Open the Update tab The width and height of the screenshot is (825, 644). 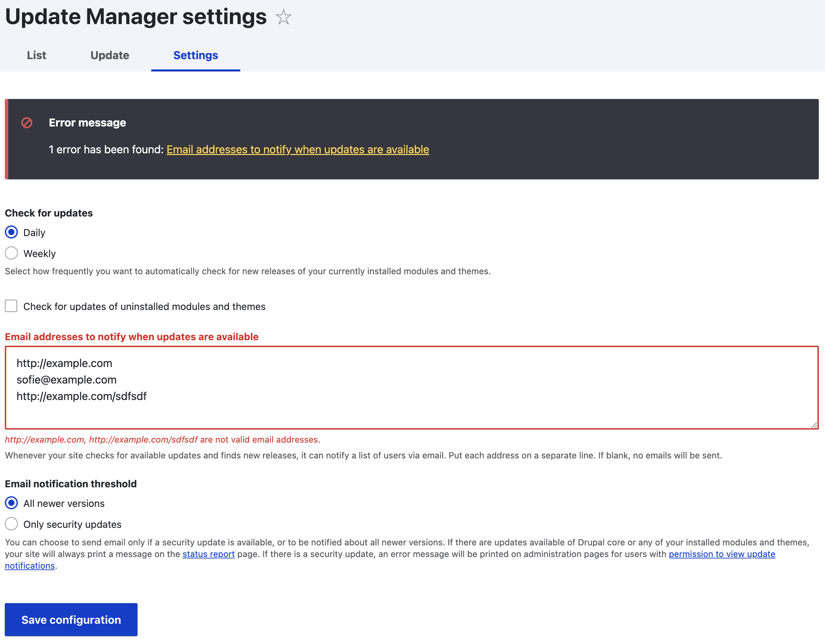[x=110, y=55]
